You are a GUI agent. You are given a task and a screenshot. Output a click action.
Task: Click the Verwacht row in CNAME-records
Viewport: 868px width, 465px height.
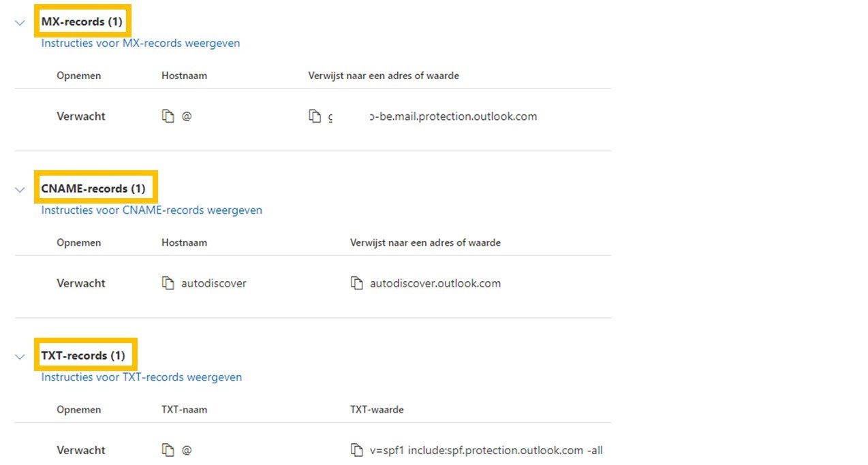tap(313, 283)
